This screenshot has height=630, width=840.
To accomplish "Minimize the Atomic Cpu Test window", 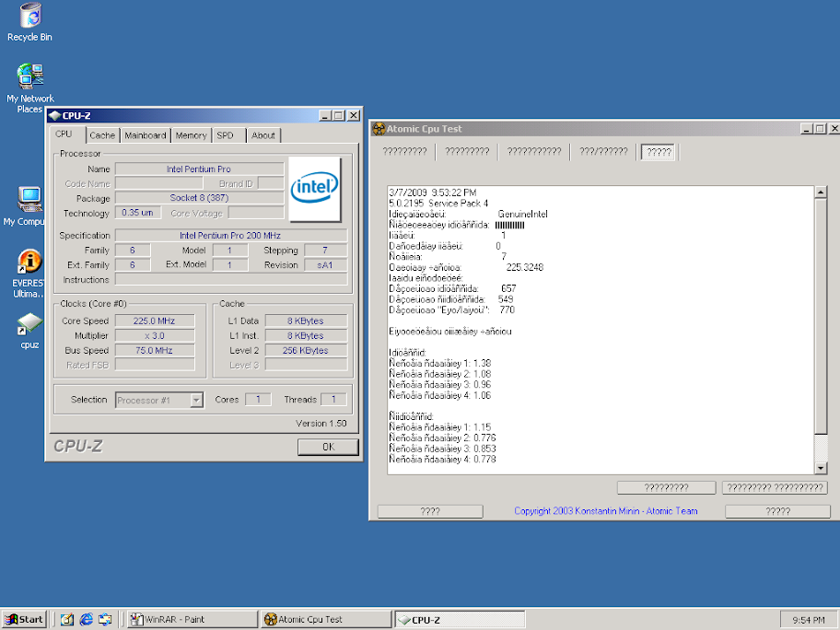I will 807,129.
